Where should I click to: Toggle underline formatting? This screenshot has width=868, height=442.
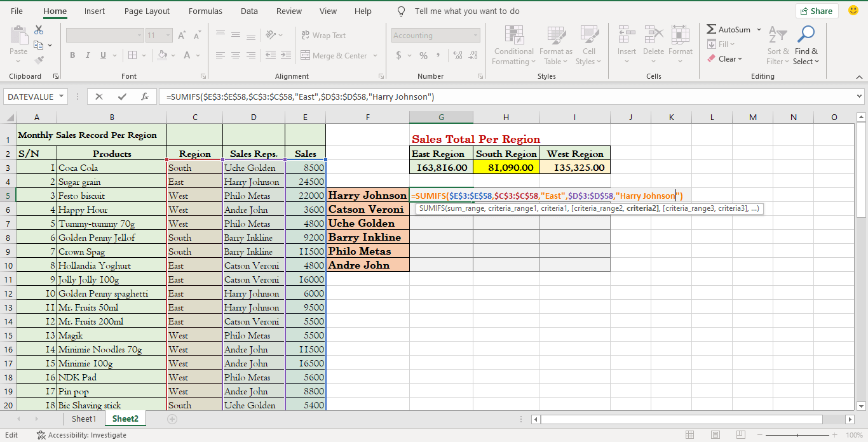coord(102,55)
